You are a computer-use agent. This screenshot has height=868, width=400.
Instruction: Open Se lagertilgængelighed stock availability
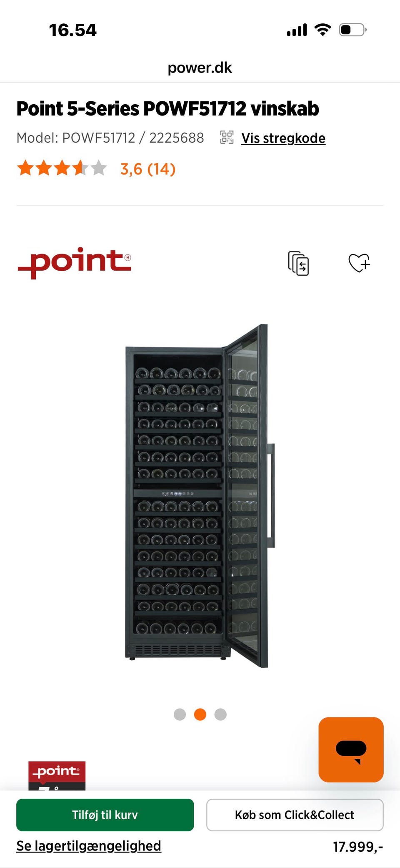click(89, 846)
